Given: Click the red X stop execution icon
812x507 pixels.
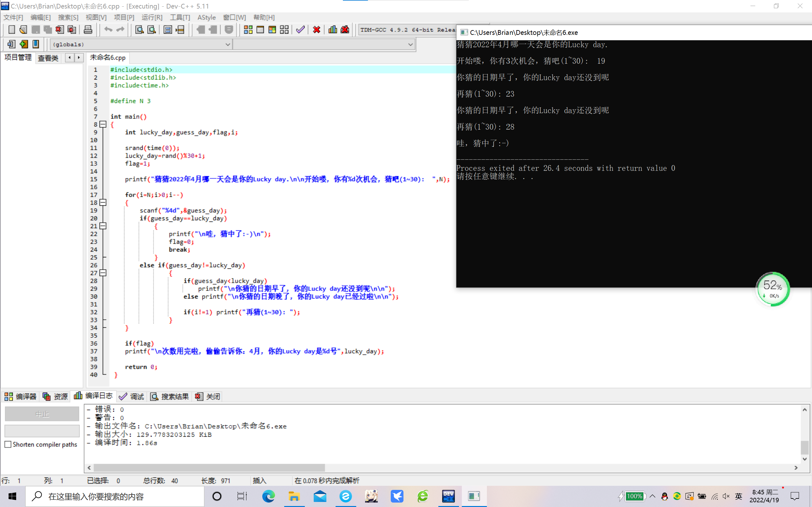Looking at the screenshot, I should [317, 30].
